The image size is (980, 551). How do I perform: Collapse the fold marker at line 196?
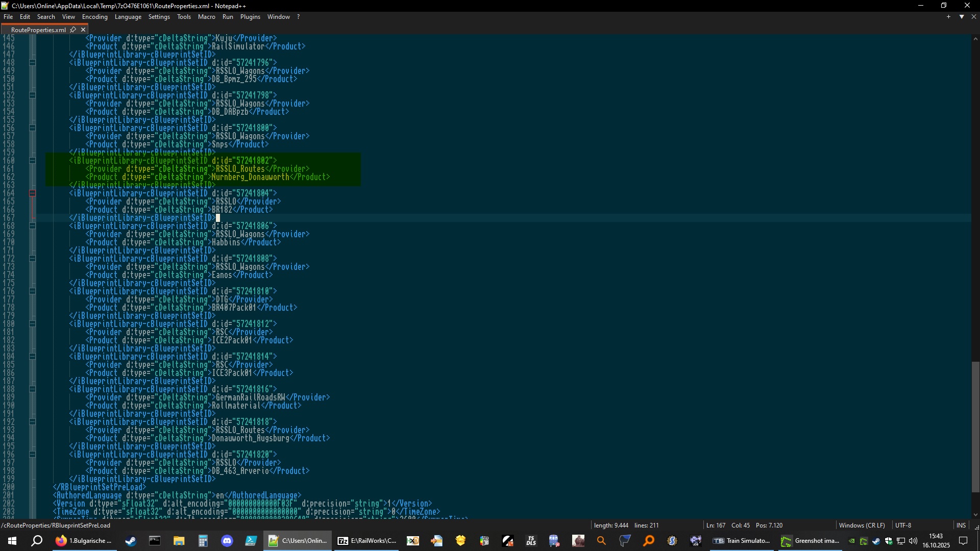click(x=32, y=455)
